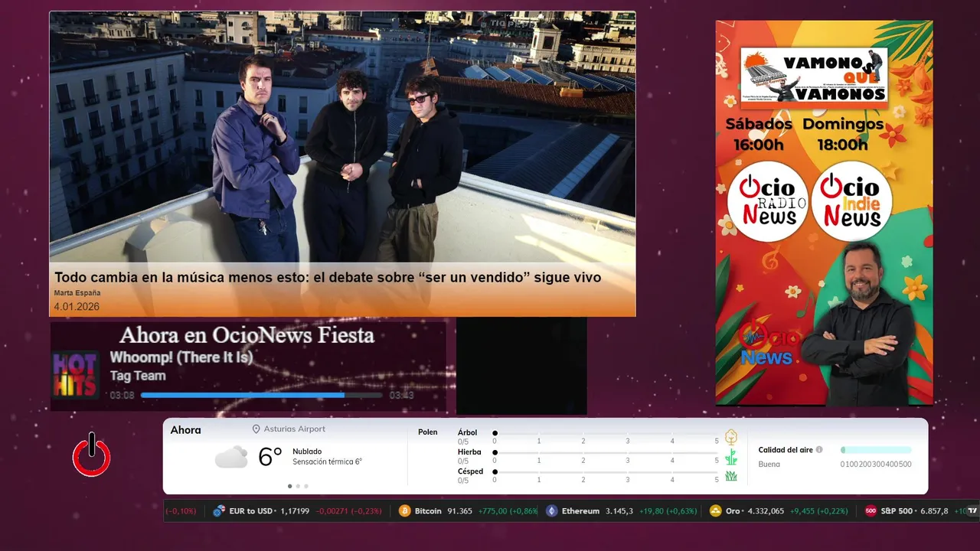Click the Césped pollen level slider

[x=606, y=472]
